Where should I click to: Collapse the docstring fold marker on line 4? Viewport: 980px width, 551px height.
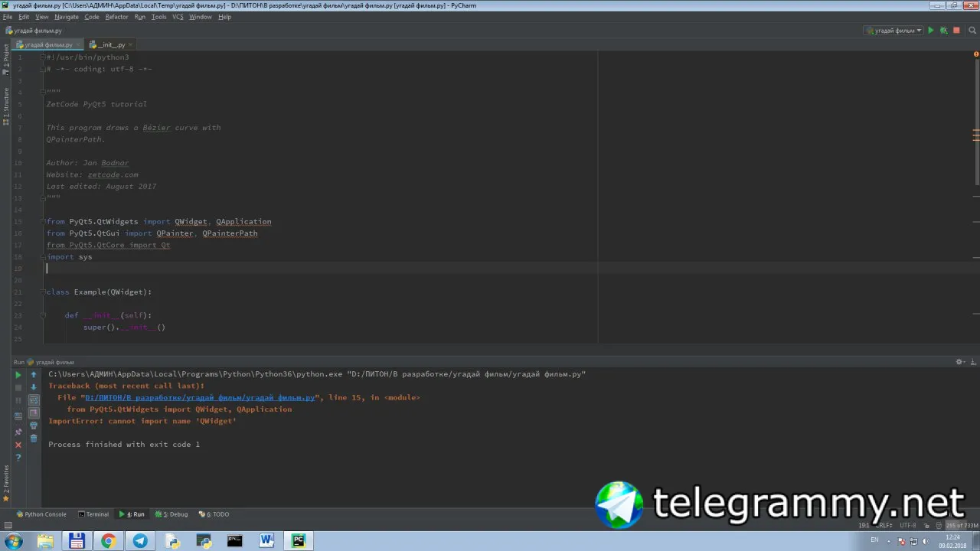[x=44, y=93]
